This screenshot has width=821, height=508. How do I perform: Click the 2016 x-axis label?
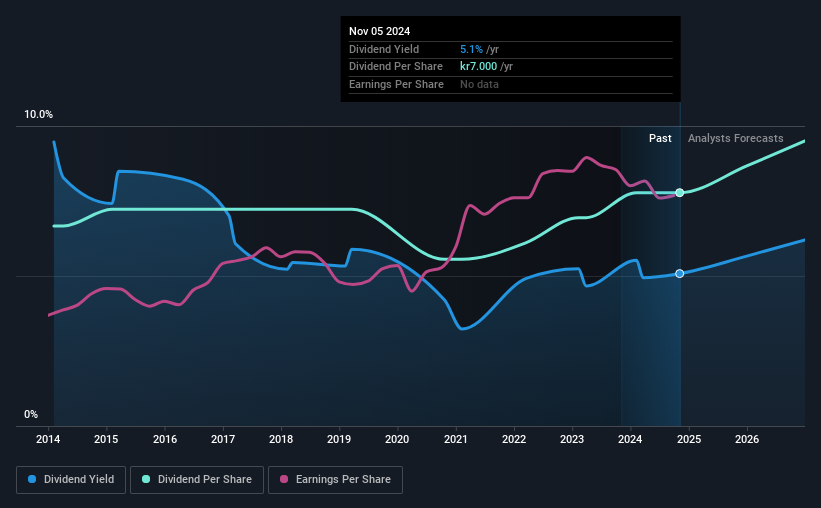point(165,439)
